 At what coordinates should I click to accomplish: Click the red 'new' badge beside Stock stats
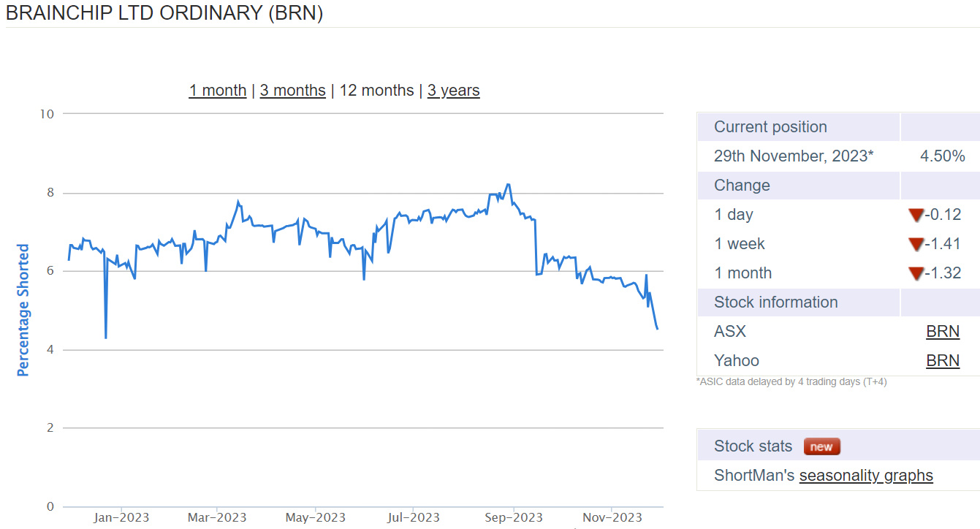(822, 446)
